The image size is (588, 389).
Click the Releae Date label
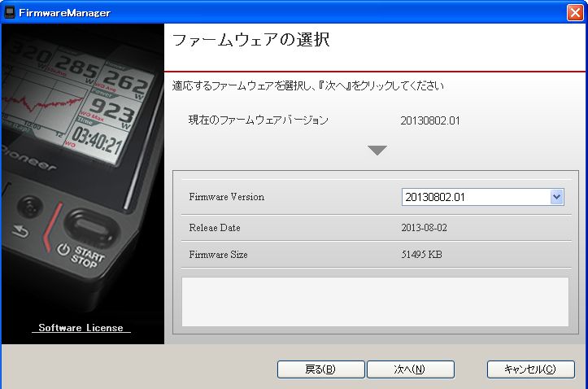pos(215,228)
